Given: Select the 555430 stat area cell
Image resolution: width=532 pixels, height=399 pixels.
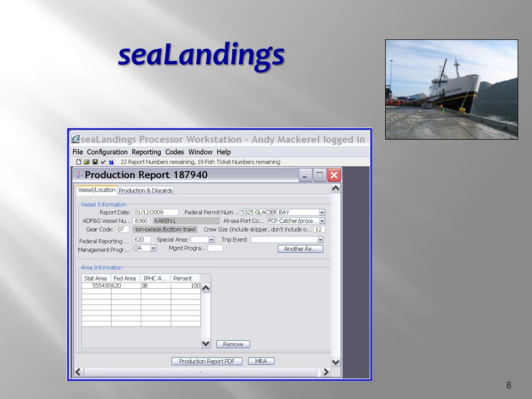Looking at the screenshot, I should [x=96, y=286].
